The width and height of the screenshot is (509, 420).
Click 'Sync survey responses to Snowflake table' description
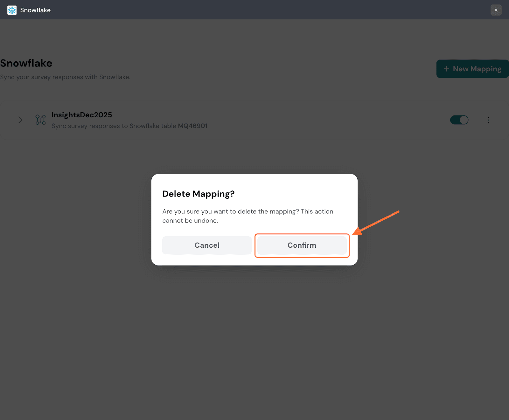114,126
